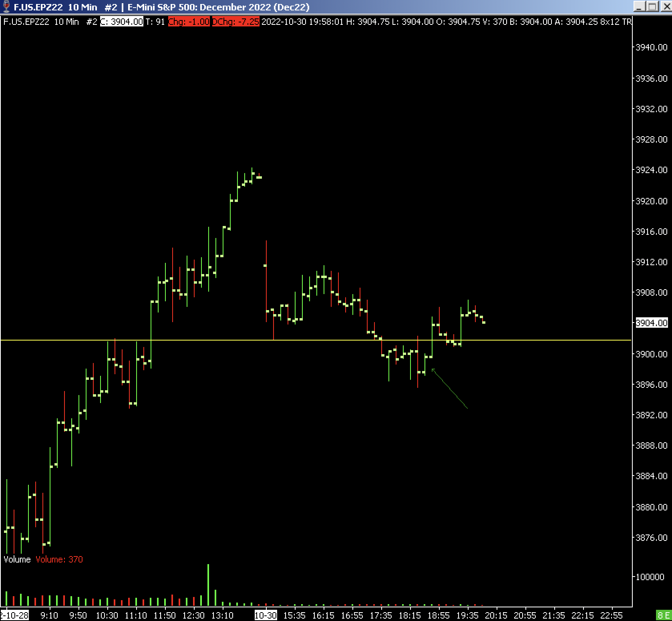672x621 pixels.
Task: Click the 3884.00 price scale label
Action: (x=652, y=476)
